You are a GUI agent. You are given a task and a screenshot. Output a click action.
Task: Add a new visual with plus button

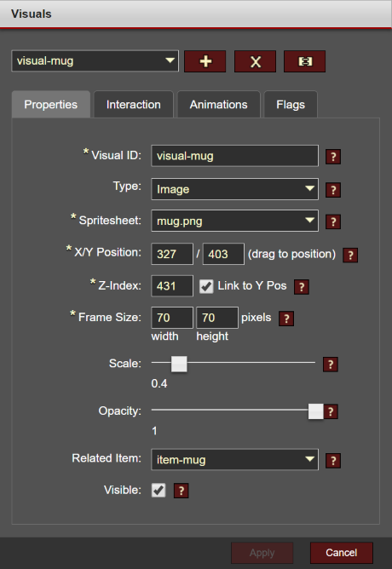click(205, 61)
